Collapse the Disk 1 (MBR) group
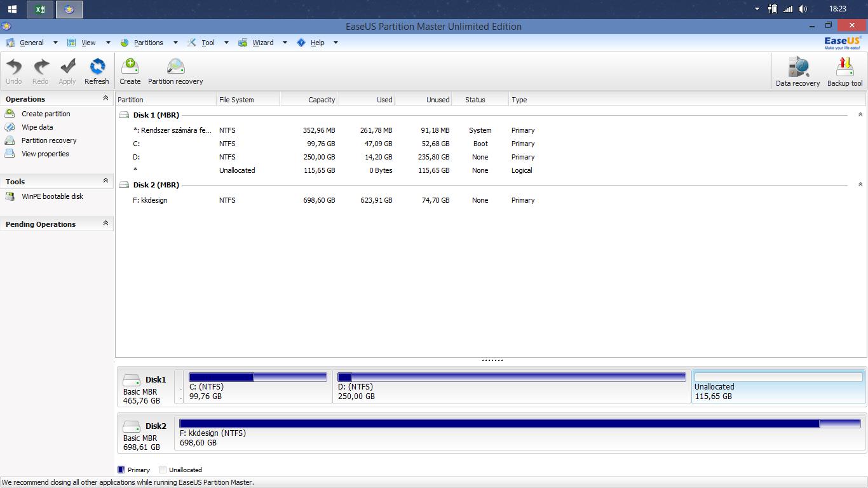868x488 pixels. (860, 115)
